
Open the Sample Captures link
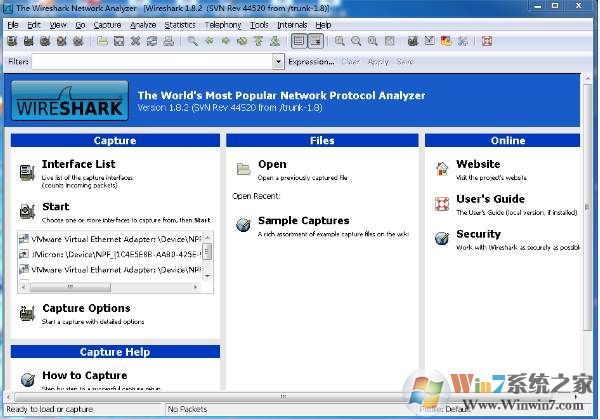(303, 221)
